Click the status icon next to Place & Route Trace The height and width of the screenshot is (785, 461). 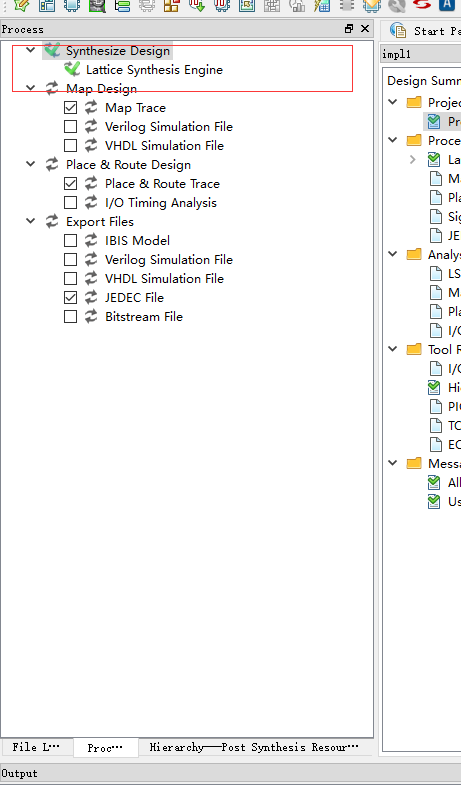pyautogui.click(x=91, y=184)
